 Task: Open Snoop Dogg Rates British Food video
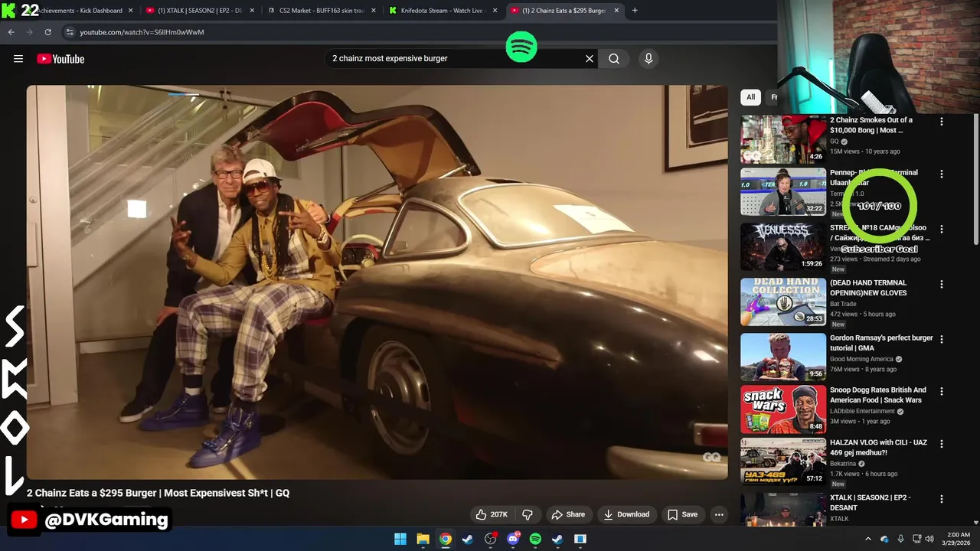(878, 395)
